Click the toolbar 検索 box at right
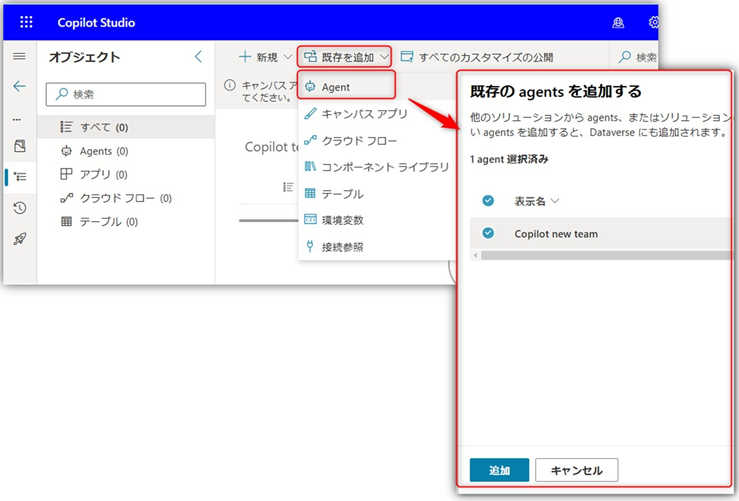The height and width of the screenshot is (501, 739). pos(637,57)
